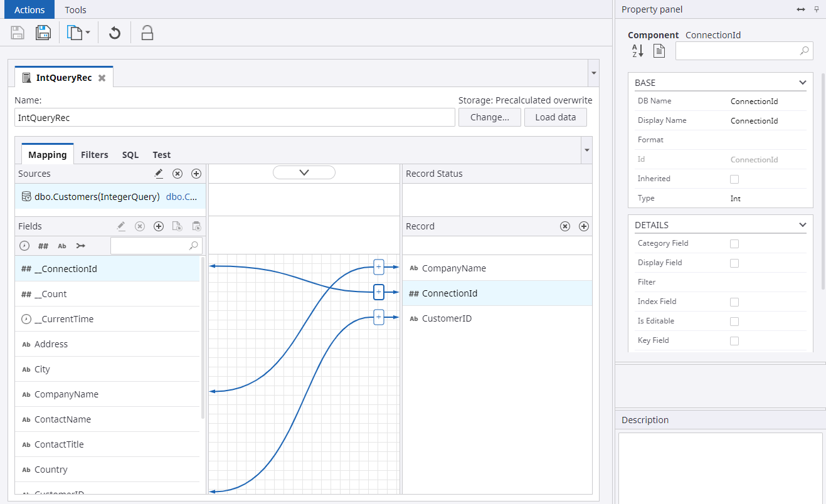This screenshot has height=504, width=826.
Task: Click the edit pencil icon in Sources header
Action: pyautogui.click(x=159, y=174)
